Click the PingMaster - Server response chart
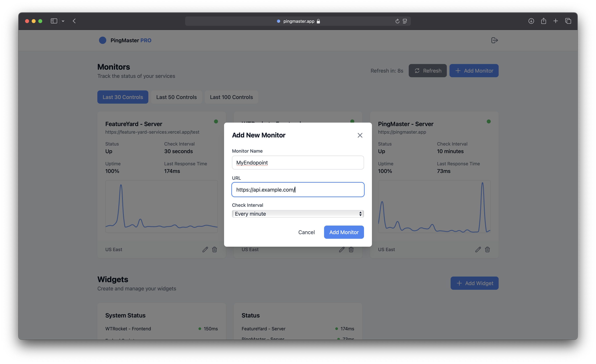This screenshot has width=596, height=364. coord(434,207)
